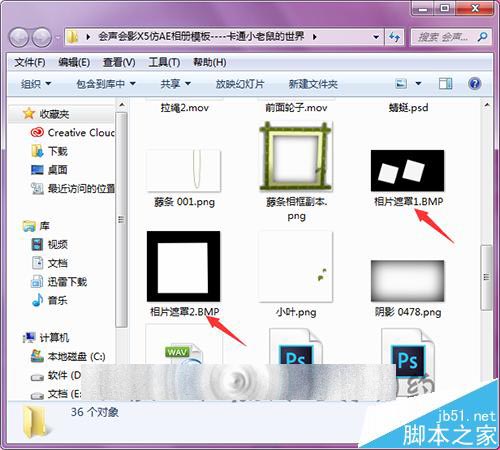Image resolution: width=500 pixels, height=450 pixels.
Task: Click file name 相片遮罩2.BMP
Action: (x=185, y=312)
